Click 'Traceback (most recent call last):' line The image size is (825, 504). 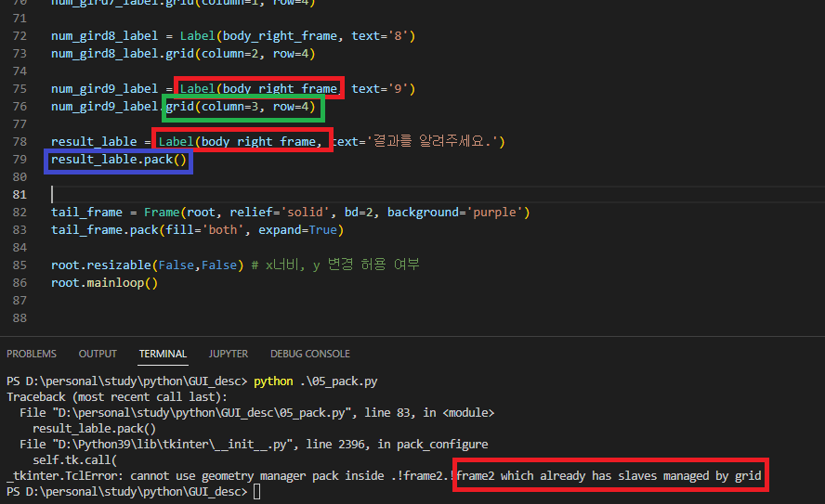117,396
